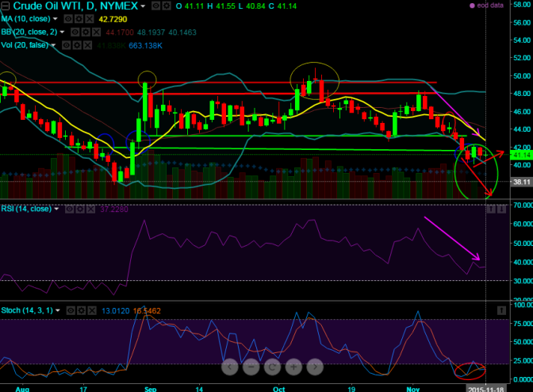Remove the MA (10, close) indicator
The image size is (533, 392).
click(89, 19)
